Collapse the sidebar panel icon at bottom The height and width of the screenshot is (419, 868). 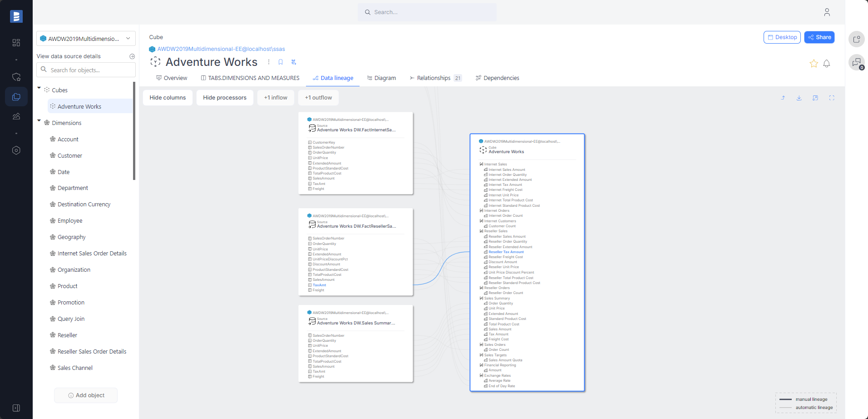coord(16,408)
